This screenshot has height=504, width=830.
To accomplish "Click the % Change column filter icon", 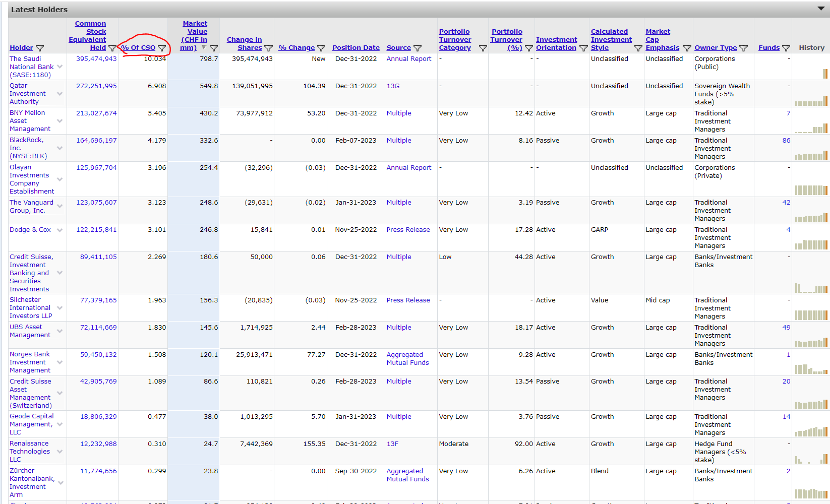I will click(x=321, y=48).
